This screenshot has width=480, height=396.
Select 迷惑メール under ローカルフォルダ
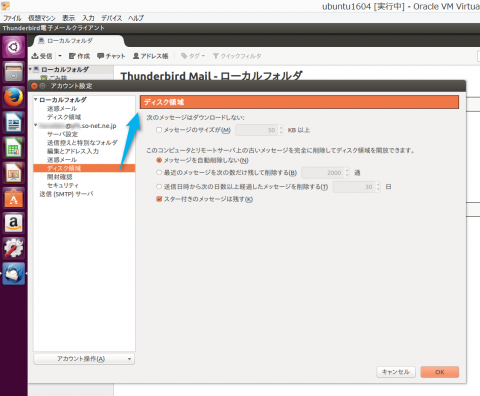[62, 109]
